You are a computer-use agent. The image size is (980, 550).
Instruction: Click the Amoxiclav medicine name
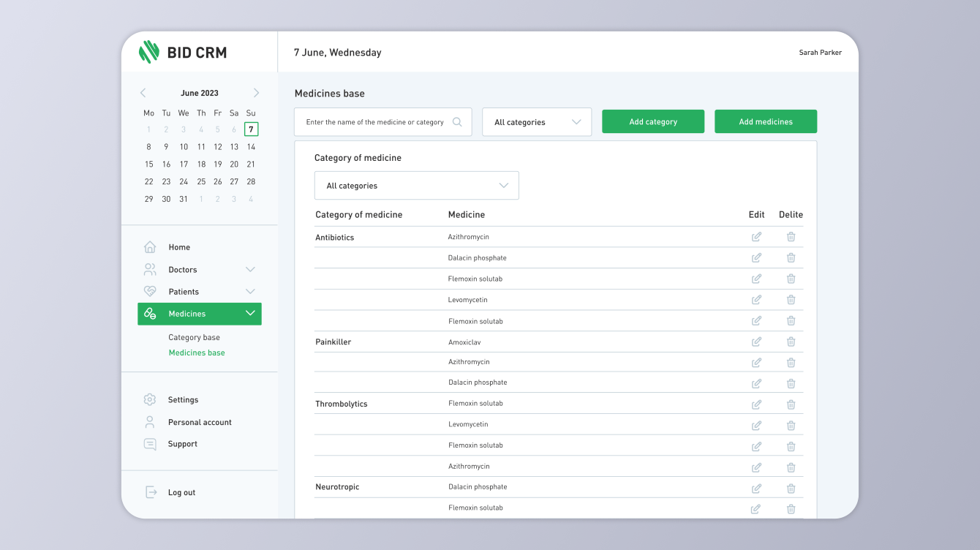coord(464,342)
